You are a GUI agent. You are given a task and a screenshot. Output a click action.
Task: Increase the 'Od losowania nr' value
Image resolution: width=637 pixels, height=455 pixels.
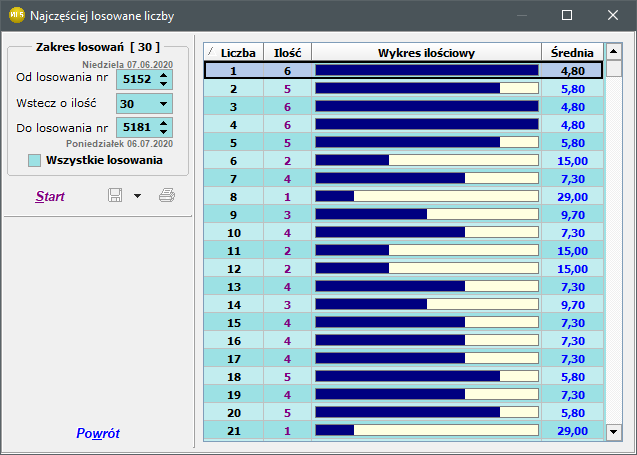pos(163,75)
